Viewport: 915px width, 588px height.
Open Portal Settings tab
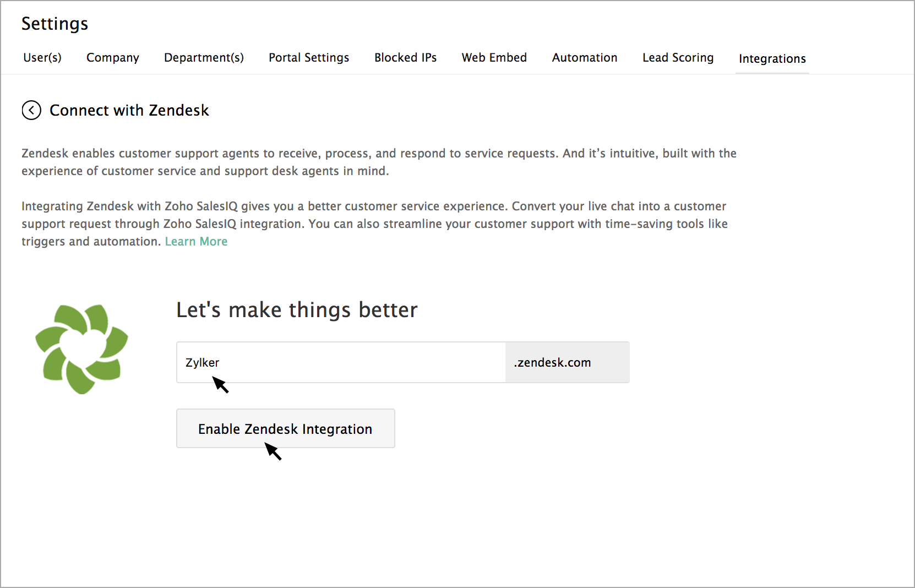pos(309,58)
